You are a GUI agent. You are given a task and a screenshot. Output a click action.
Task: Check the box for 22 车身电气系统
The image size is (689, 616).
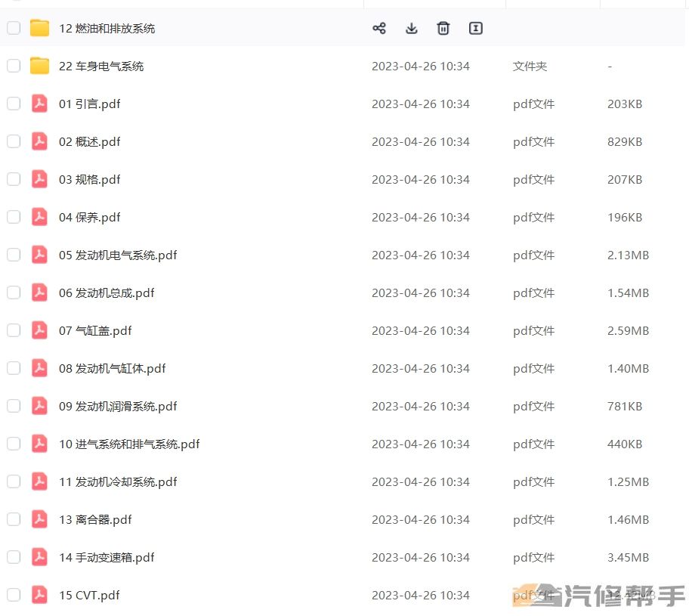tap(14, 66)
